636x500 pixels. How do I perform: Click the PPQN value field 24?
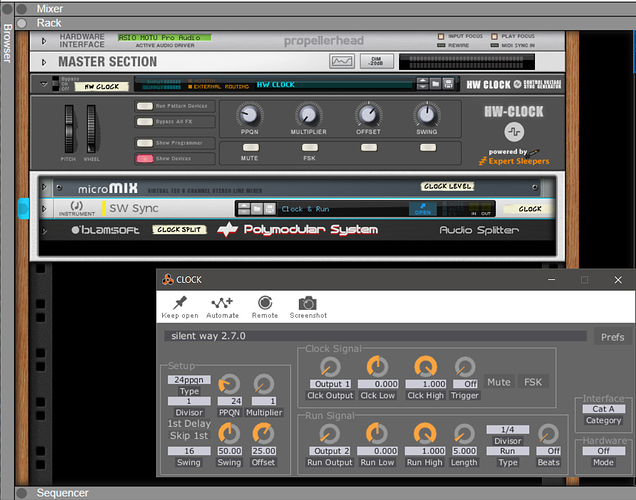coord(230,401)
